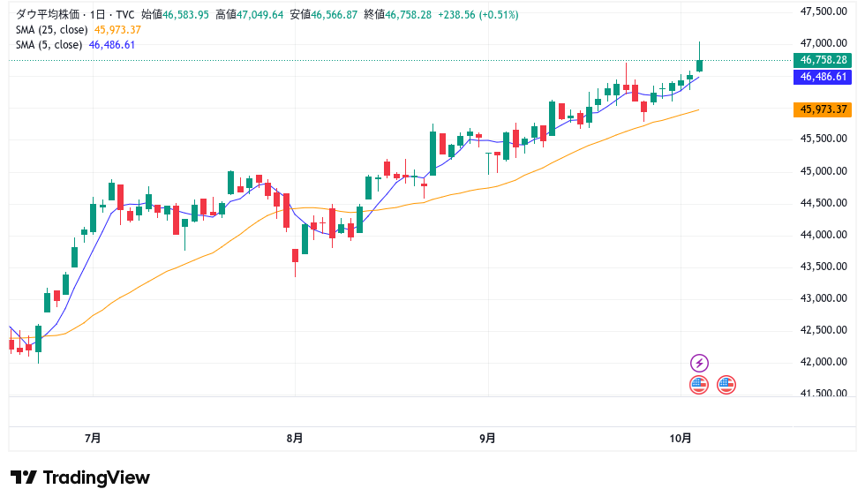Image resolution: width=865 pixels, height=504 pixels.
Task: Click the right US flag event icon
Action: [x=726, y=384]
